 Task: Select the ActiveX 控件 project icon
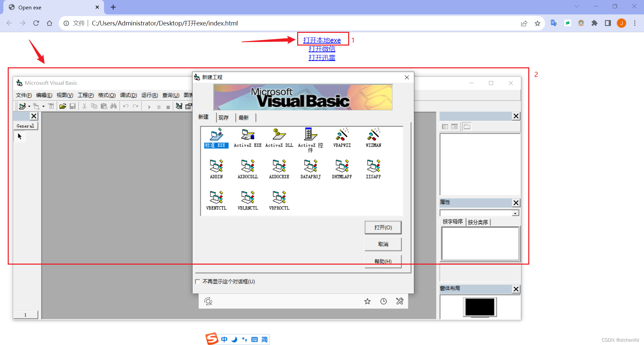coord(311,140)
